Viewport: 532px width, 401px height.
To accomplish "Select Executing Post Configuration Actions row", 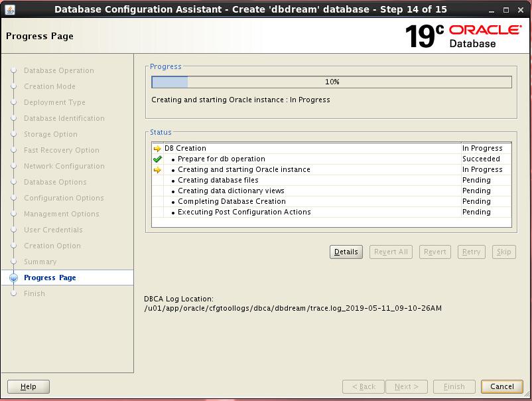I will click(x=244, y=212).
